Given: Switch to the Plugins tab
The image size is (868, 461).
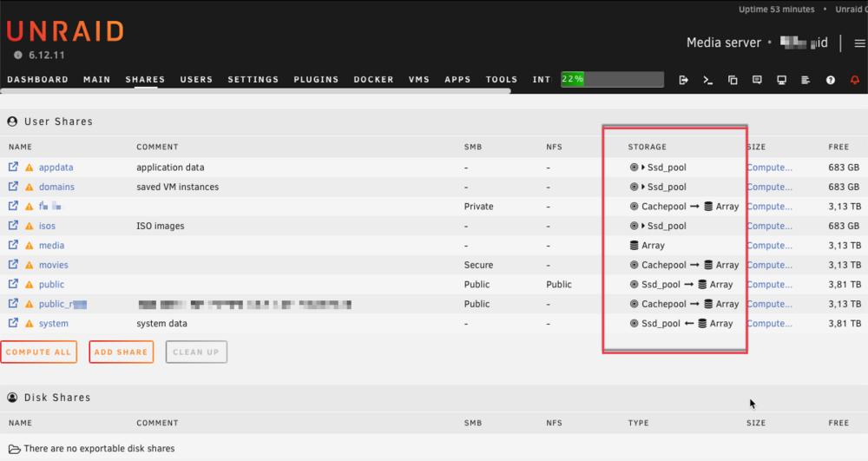Looking at the screenshot, I should coord(316,80).
